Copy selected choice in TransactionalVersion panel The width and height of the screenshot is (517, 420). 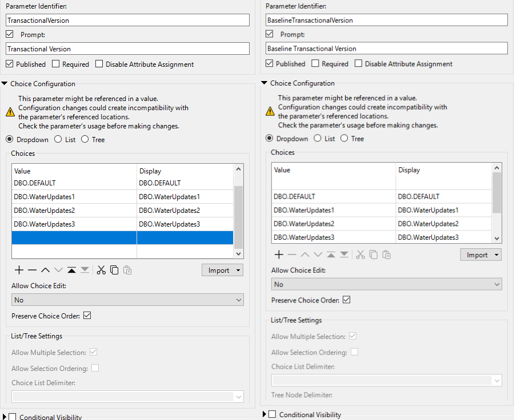pyautogui.click(x=114, y=270)
